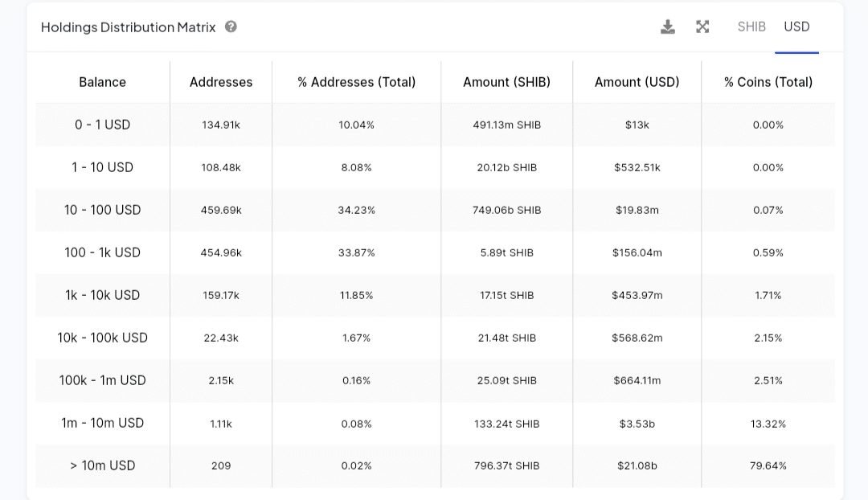Select the 0 - 1 USD balance row
868x500 pixels.
tap(102, 125)
